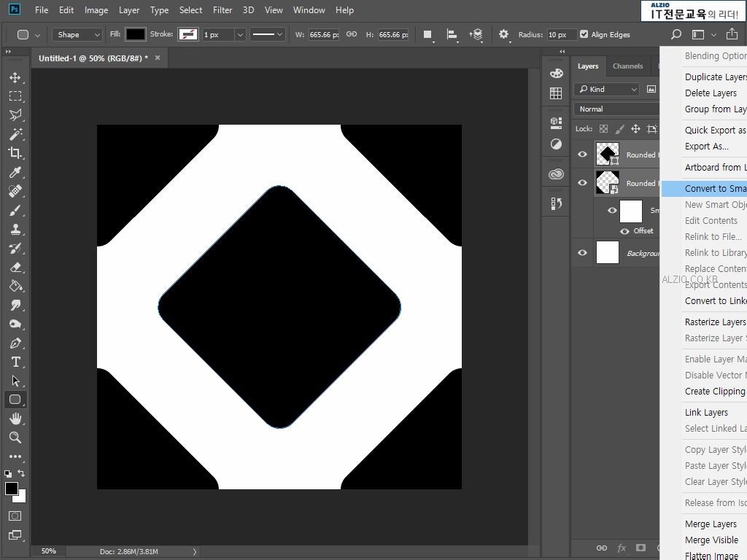Image resolution: width=747 pixels, height=560 pixels.
Task: Hide the second Rounded Rectangle layer
Action: 582,183
